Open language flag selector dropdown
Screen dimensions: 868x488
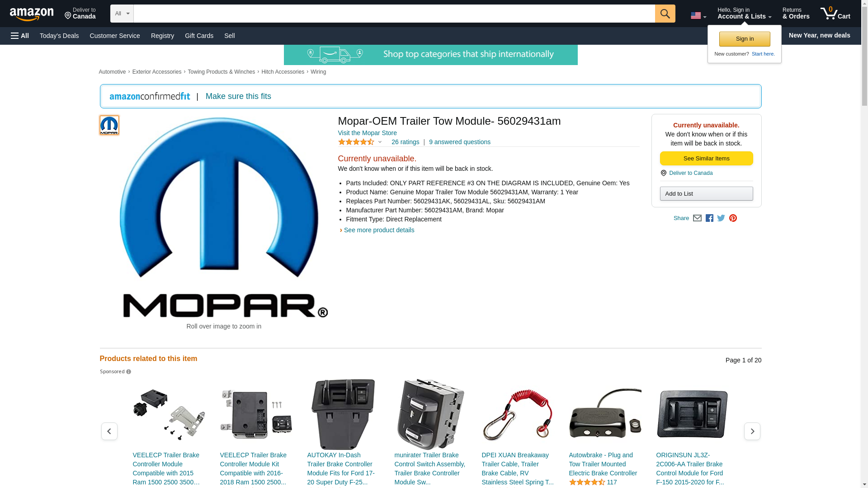[x=698, y=16]
